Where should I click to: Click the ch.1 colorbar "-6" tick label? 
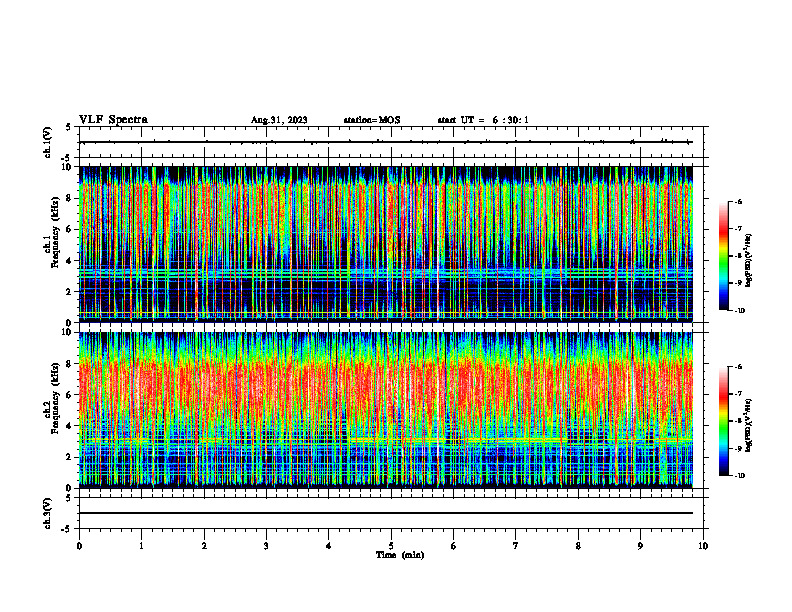pyautogui.click(x=738, y=202)
